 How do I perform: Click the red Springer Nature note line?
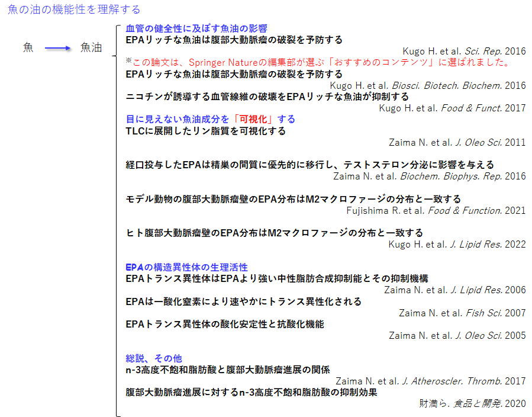tap(318, 62)
